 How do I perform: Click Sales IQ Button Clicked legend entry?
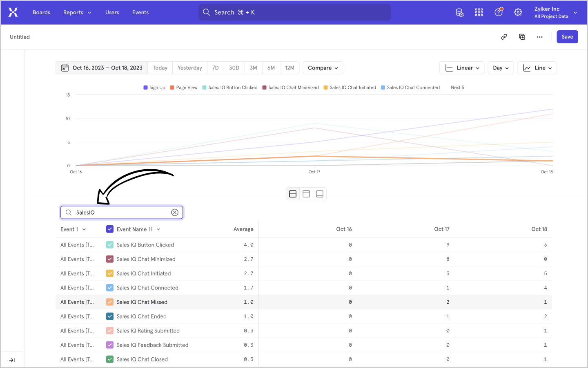(x=230, y=88)
